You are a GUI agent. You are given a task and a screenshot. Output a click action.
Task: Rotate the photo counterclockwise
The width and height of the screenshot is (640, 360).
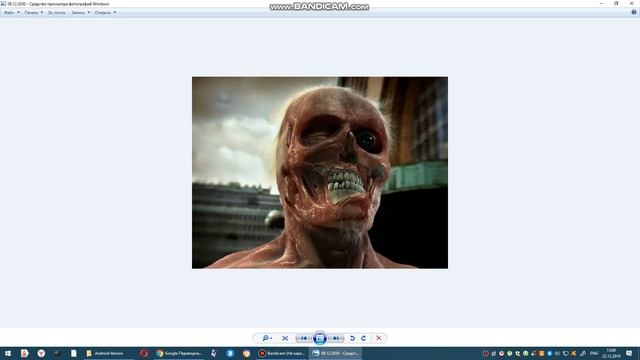tap(353, 338)
